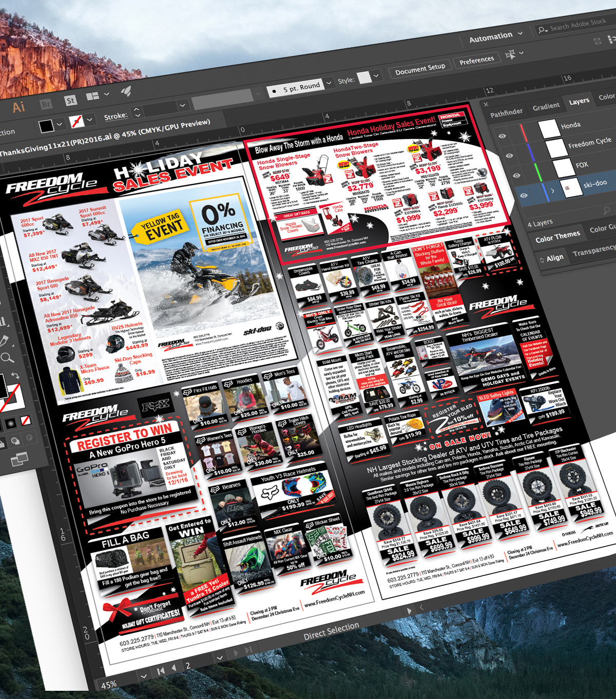Select the FOX layer name

coord(582,165)
